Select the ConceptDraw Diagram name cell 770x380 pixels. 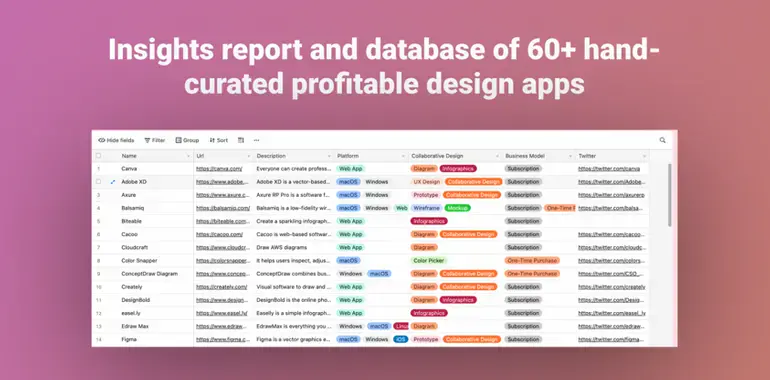pyautogui.click(x=156, y=274)
